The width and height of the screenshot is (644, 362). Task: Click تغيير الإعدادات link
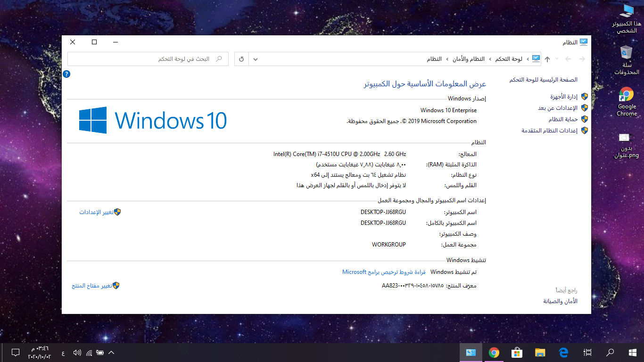coord(96,212)
